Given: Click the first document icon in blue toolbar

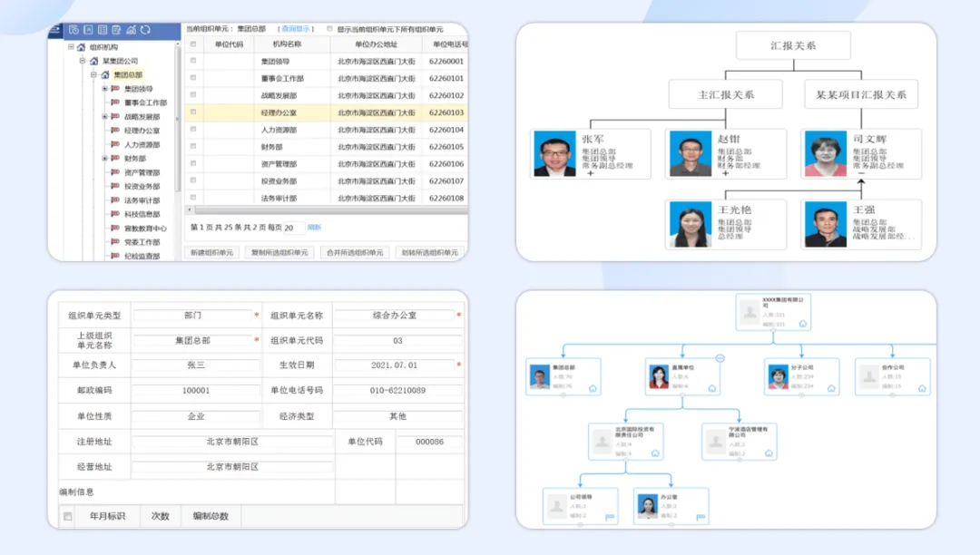Looking at the screenshot, I should [x=73, y=29].
